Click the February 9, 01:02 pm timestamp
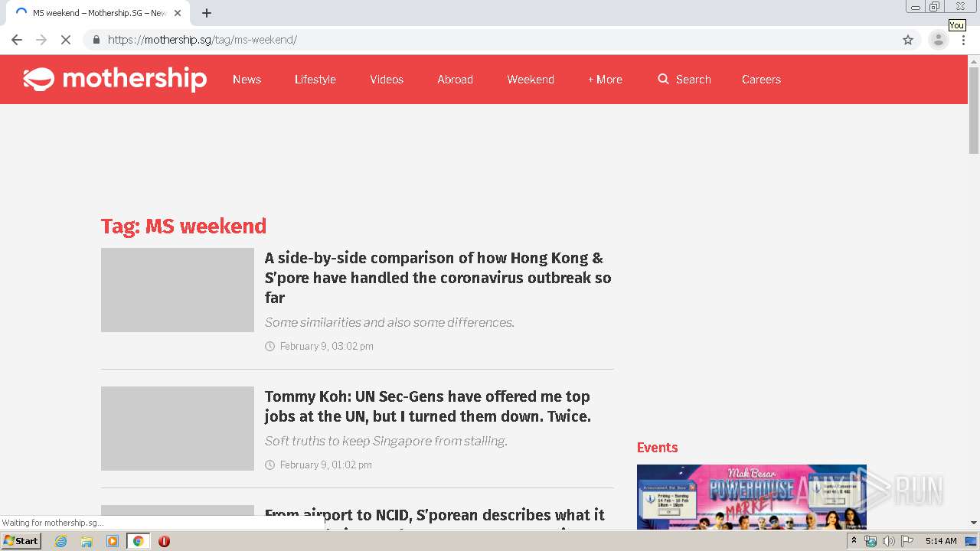The width and height of the screenshot is (980, 551). click(x=326, y=465)
